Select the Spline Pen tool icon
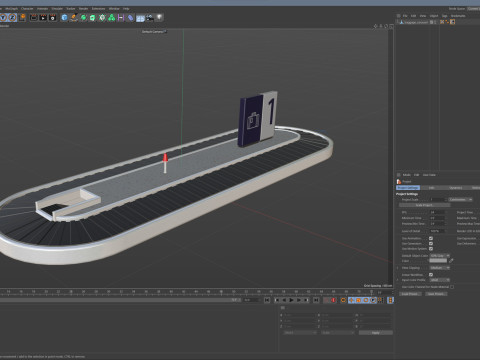The image size is (480, 360). click(74, 18)
